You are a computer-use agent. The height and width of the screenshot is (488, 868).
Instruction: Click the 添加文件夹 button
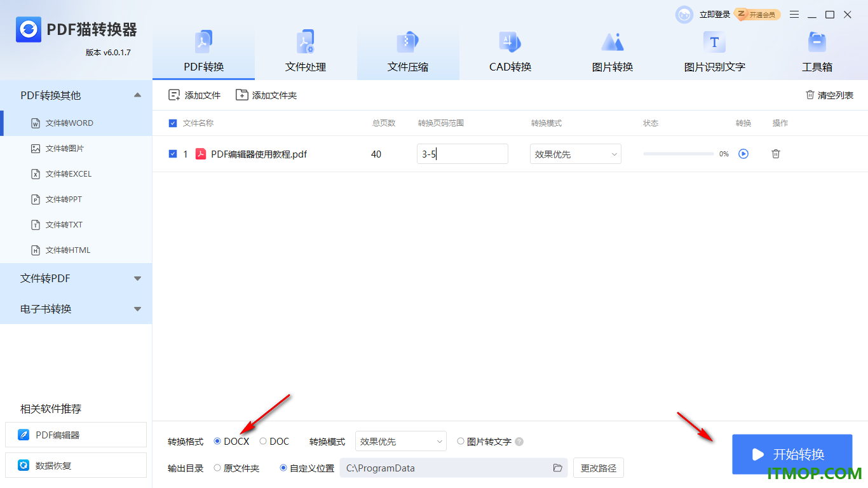tap(266, 95)
